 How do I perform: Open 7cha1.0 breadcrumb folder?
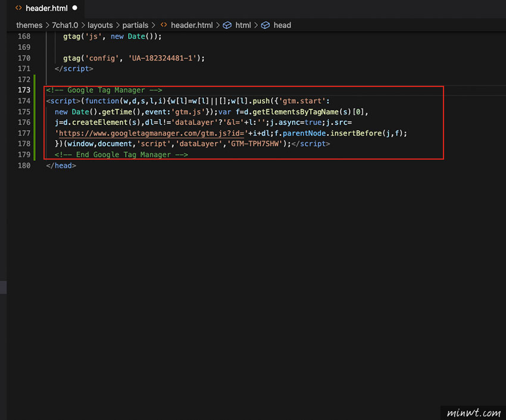pyautogui.click(x=65, y=25)
